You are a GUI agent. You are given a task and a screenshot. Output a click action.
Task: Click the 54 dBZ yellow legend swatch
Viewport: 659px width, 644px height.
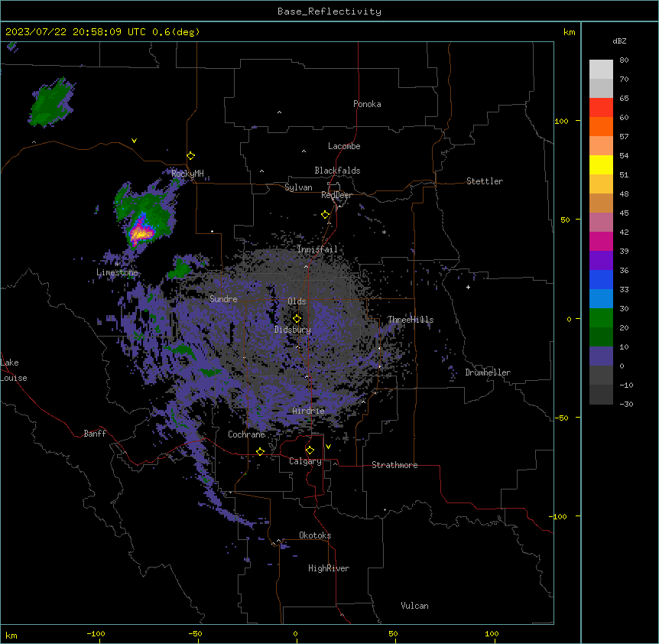601,164
